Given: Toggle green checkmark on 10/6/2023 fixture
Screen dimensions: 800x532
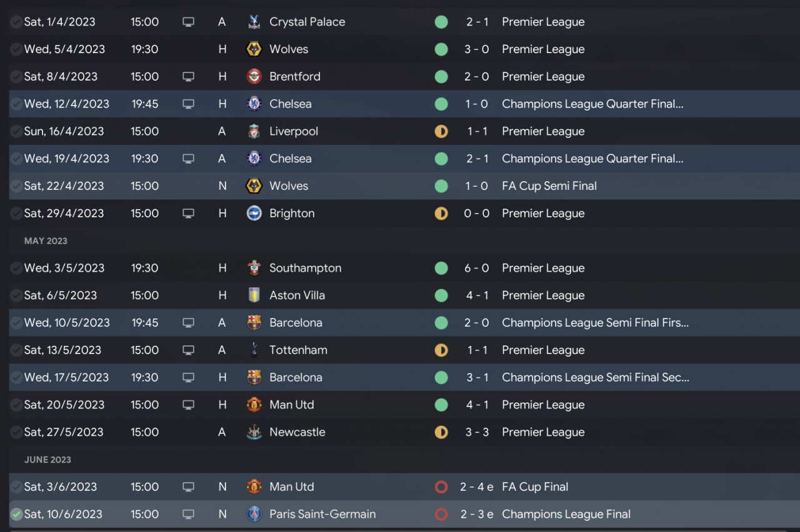Looking at the screenshot, I should (x=16, y=515).
